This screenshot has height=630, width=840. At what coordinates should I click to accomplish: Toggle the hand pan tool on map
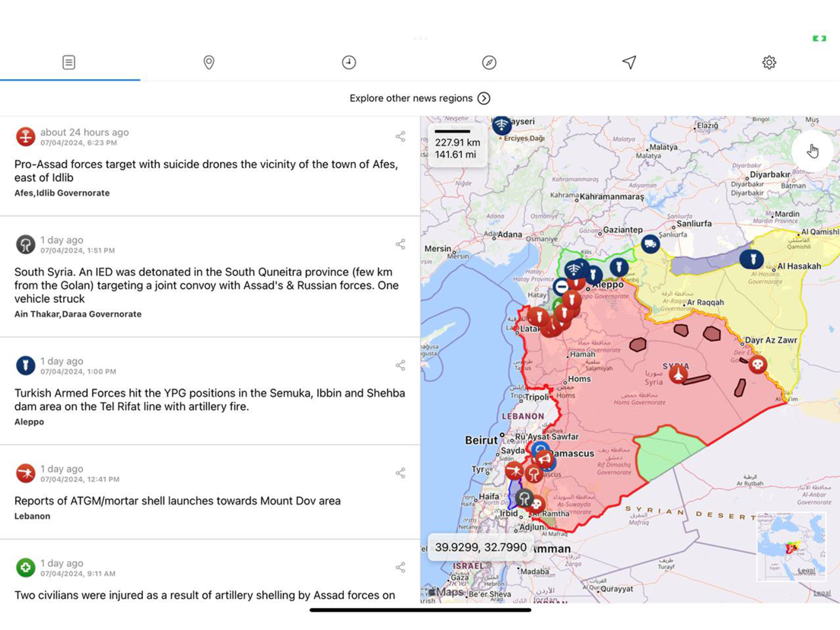click(x=813, y=151)
